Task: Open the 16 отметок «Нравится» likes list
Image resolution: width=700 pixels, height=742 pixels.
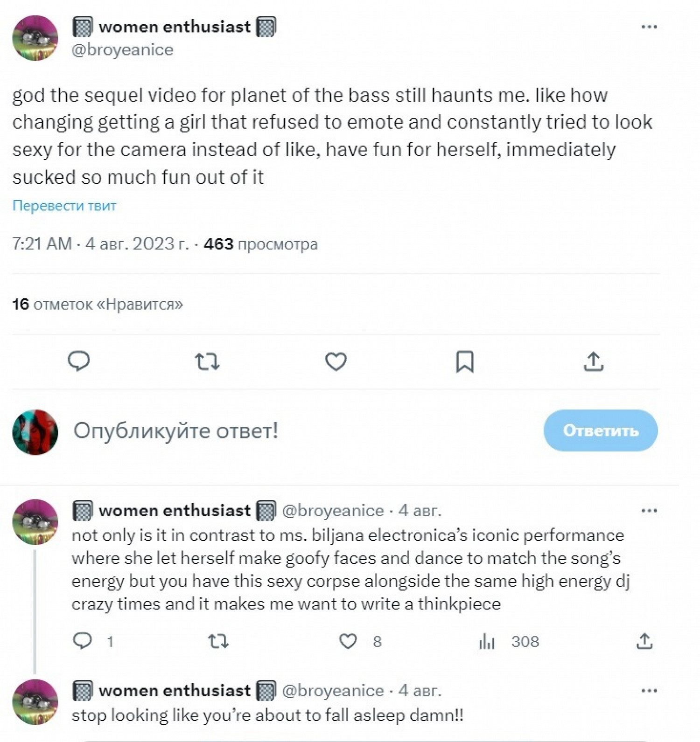Action: 98,304
